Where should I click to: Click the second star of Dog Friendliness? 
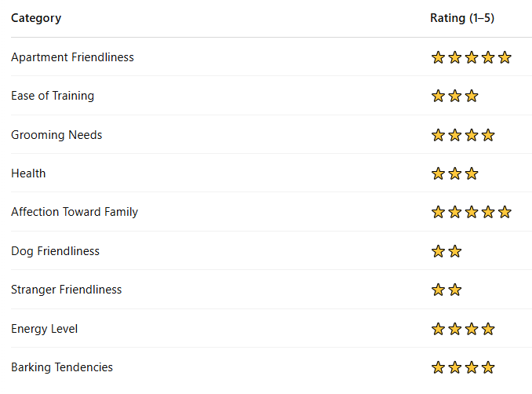point(455,251)
